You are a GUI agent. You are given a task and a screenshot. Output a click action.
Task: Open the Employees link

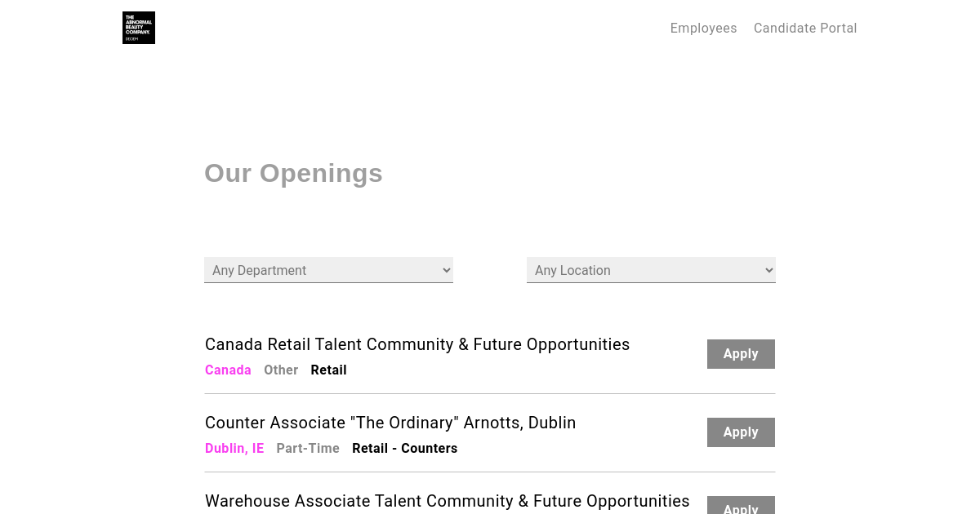click(703, 29)
